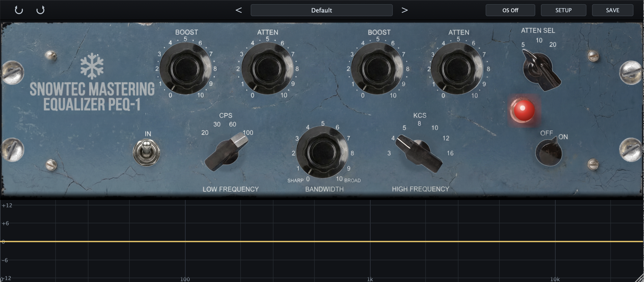The image size is (644, 282).
Task: Toggle the OS Off oversampling button
Action: click(x=510, y=10)
